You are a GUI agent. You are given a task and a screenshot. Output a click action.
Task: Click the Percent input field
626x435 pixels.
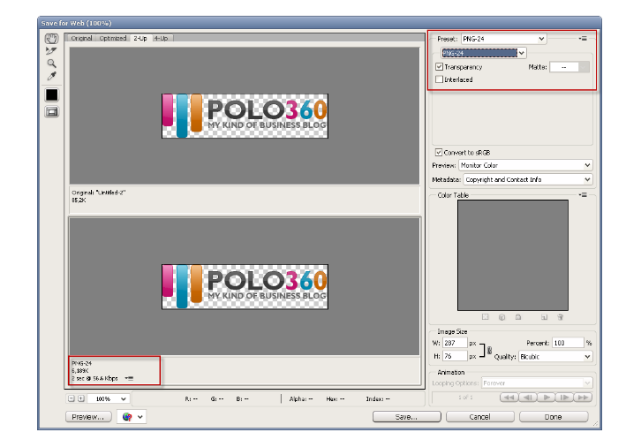tap(568, 342)
